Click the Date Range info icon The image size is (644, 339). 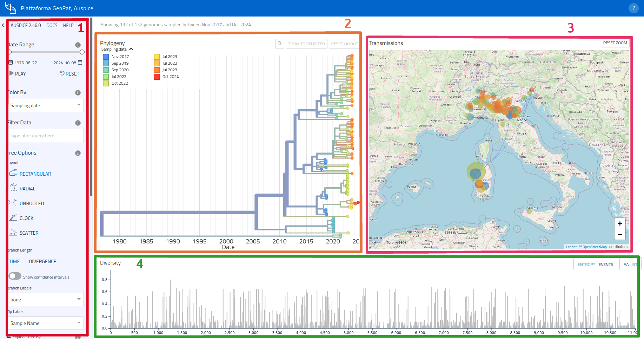(78, 45)
